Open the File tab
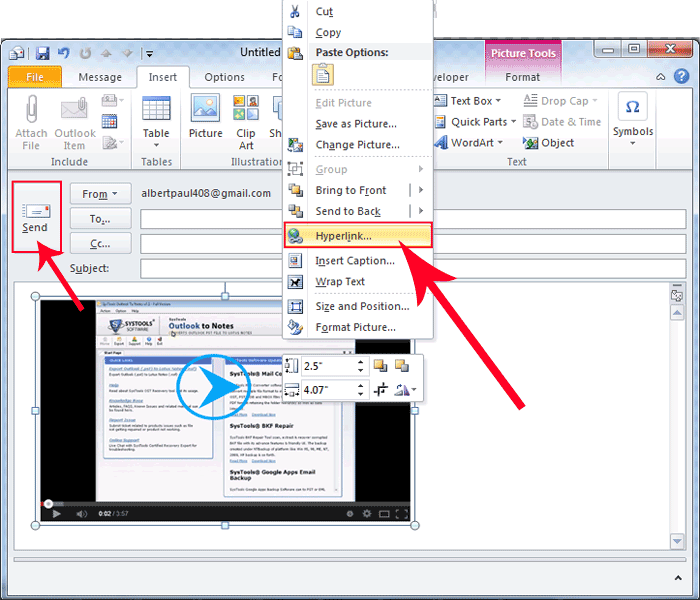This screenshot has width=700, height=600. tap(35, 77)
